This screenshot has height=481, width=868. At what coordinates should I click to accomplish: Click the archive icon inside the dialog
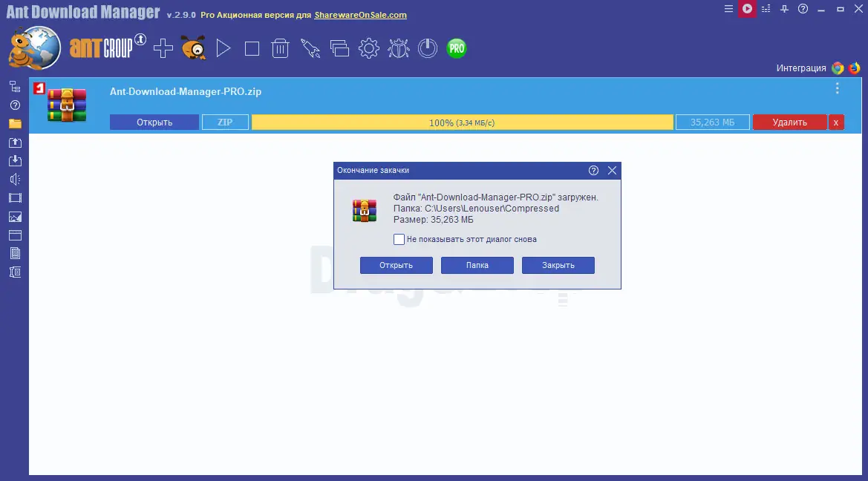(x=365, y=211)
